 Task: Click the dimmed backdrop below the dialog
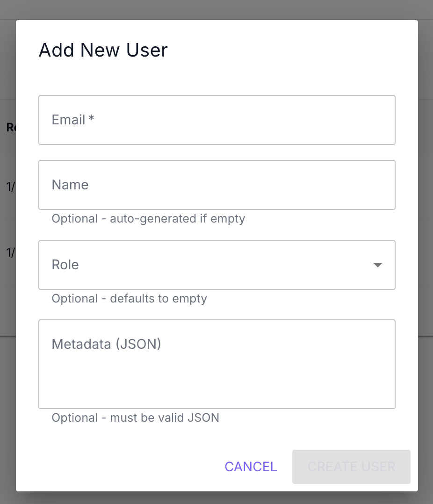tap(216, 498)
